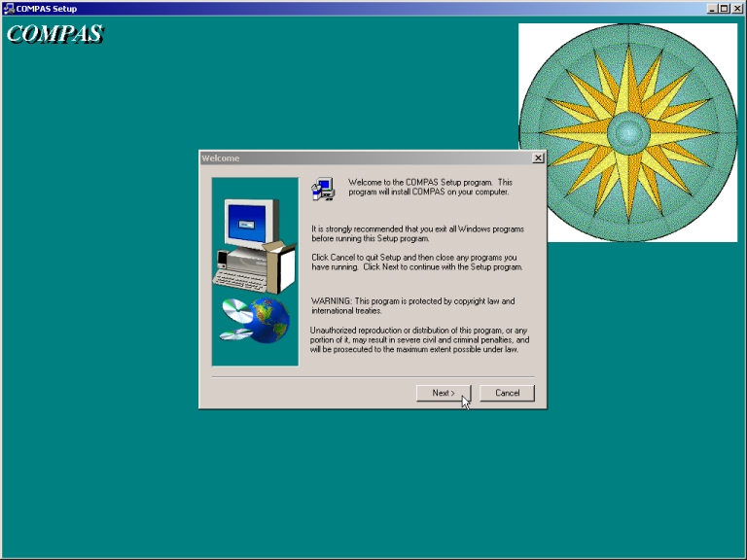
Task: Maximize the COMPAS Setup window
Action: tap(724, 9)
